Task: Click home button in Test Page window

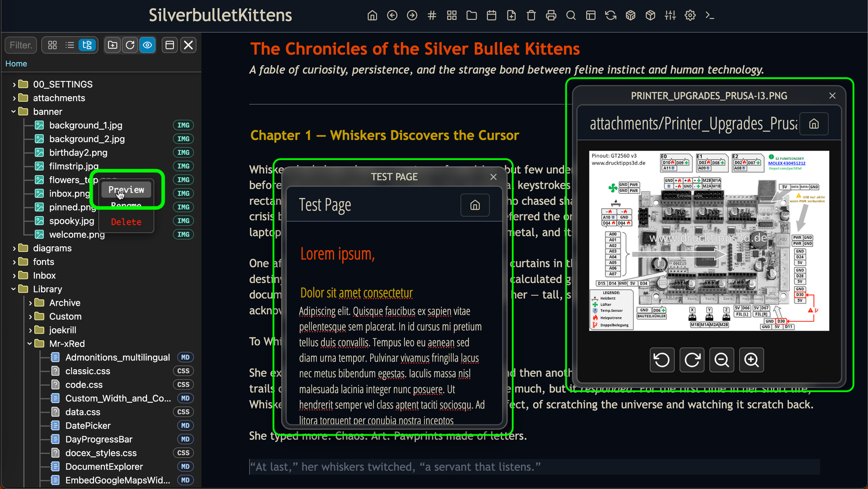Action: (x=475, y=205)
